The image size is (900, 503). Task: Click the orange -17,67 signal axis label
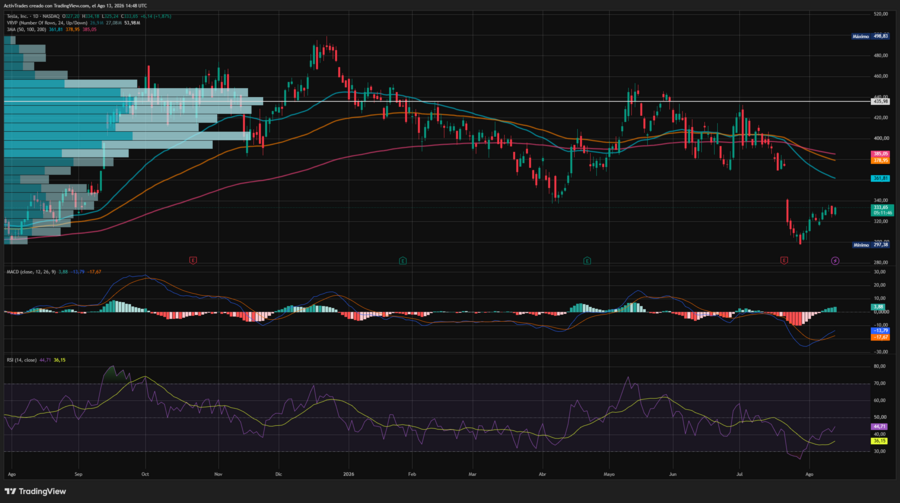pyautogui.click(x=880, y=337)
